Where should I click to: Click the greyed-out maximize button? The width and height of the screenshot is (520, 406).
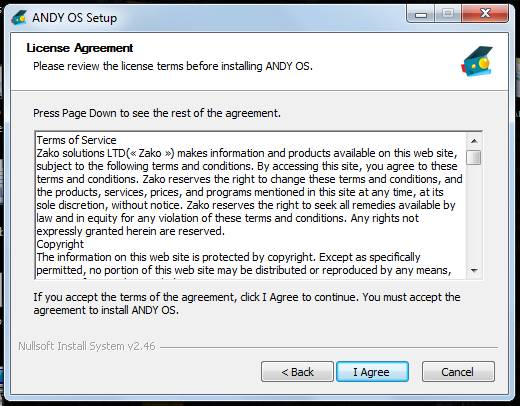(448, 14)
